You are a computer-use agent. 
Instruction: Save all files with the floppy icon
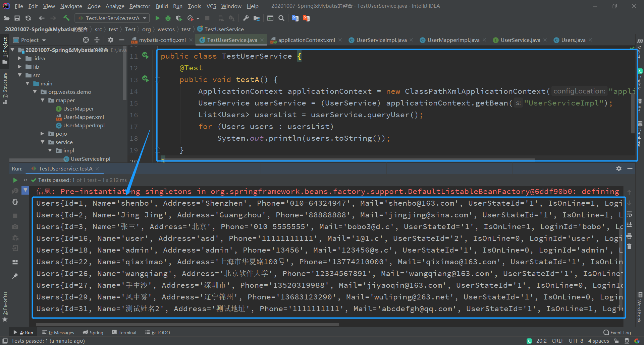tap(17, 18)
